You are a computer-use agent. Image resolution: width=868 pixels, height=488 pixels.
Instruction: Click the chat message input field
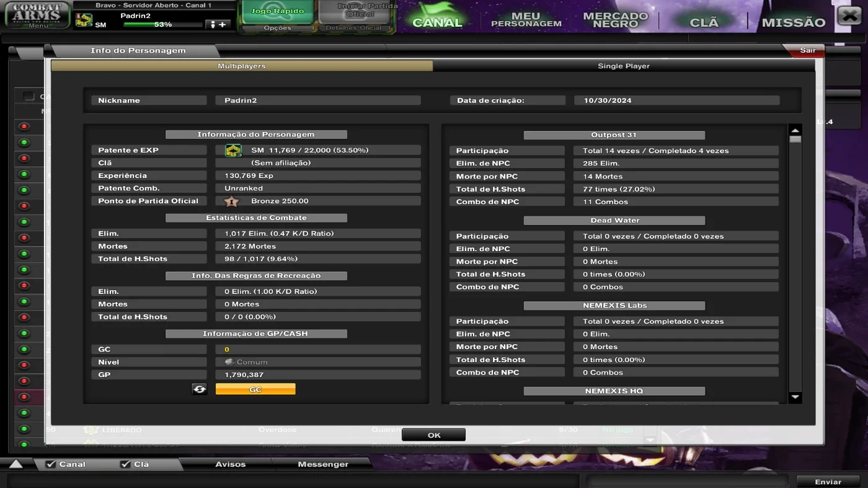click(293, 481)
